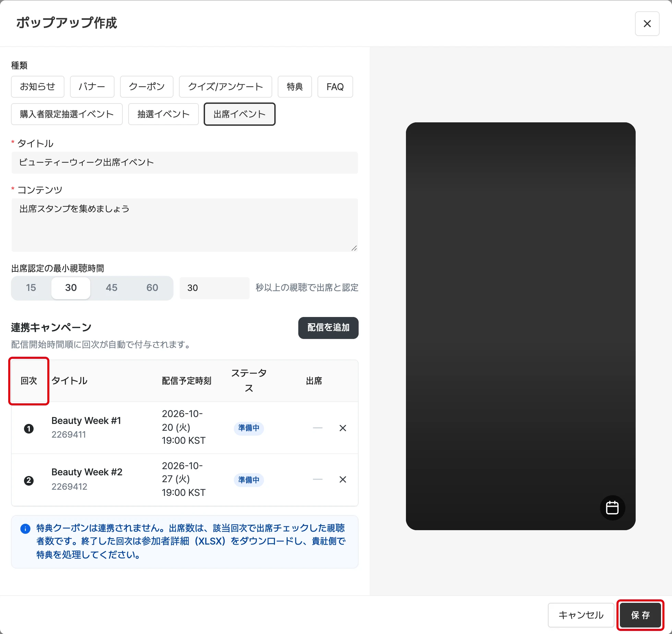672x634 pixels.
Task: Click the 2026-10-27 (火) schedule cell
Action: click(x=184, y=479)
